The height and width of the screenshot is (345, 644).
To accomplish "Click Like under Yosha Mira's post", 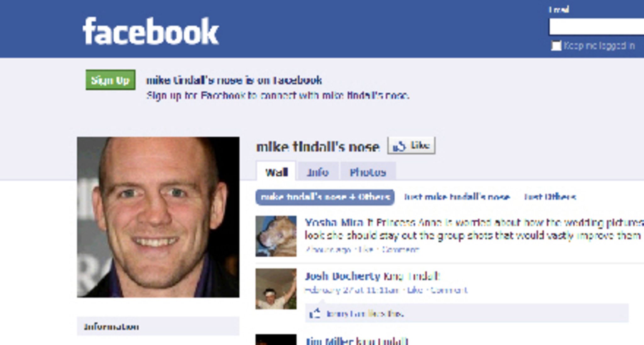I will (x=366, y=250).
